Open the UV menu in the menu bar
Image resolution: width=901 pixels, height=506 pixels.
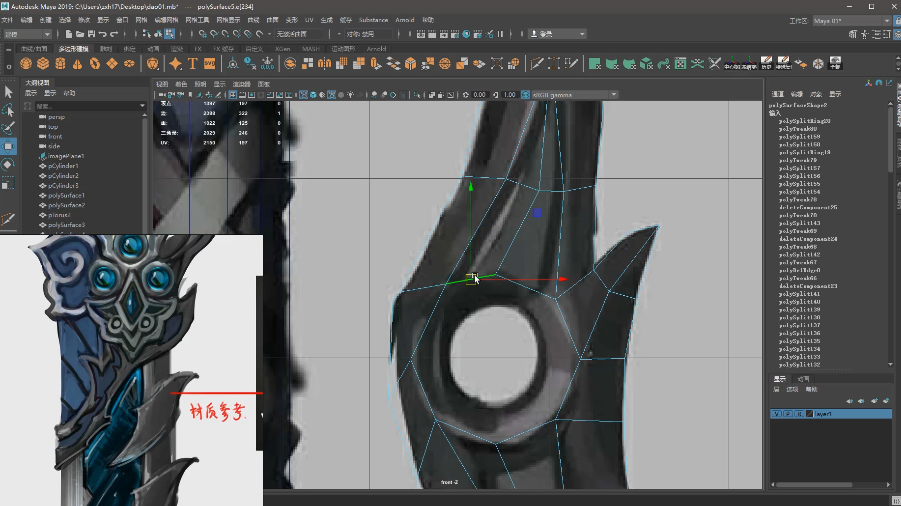(309, 19)
